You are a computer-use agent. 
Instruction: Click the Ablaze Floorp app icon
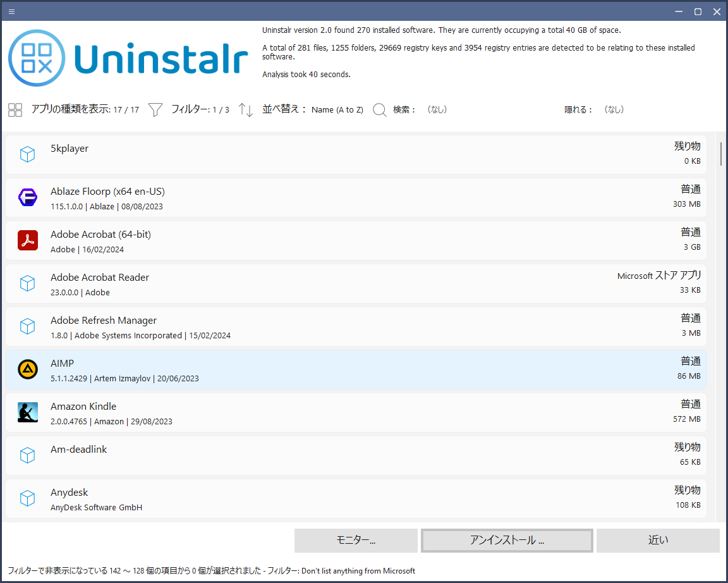point(27,197)
